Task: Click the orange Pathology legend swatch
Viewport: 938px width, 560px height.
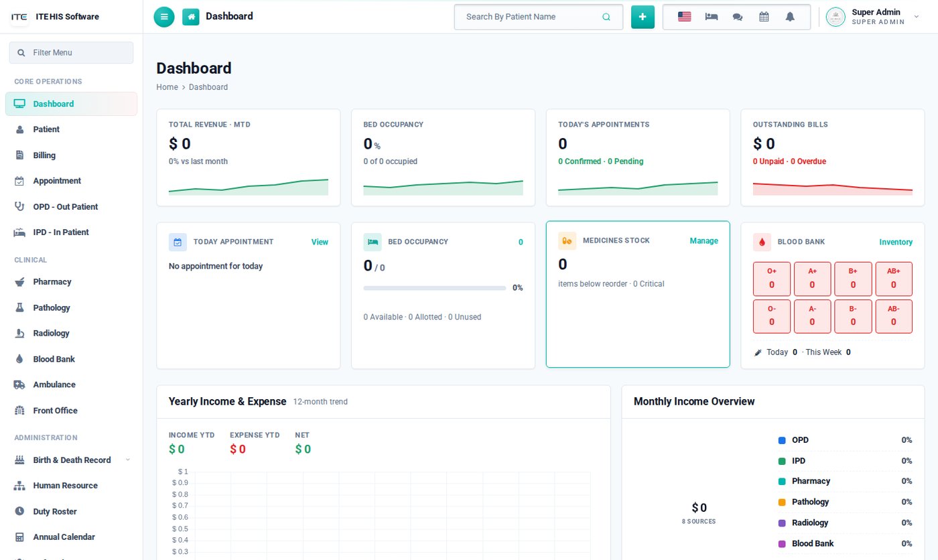Action: click(781, 502)
